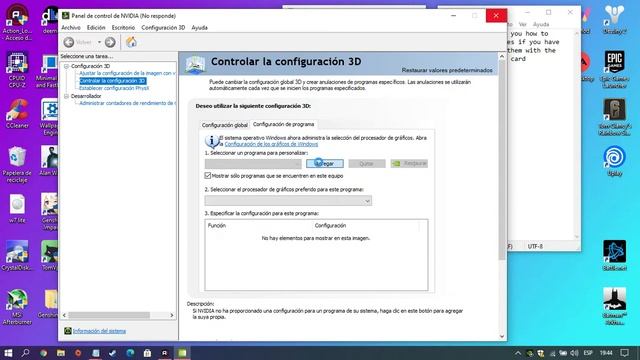This screenshot has width=640, height=360.
Task: Click task pane horizontal scrollbar right arrow
Action: click(172, 315)
